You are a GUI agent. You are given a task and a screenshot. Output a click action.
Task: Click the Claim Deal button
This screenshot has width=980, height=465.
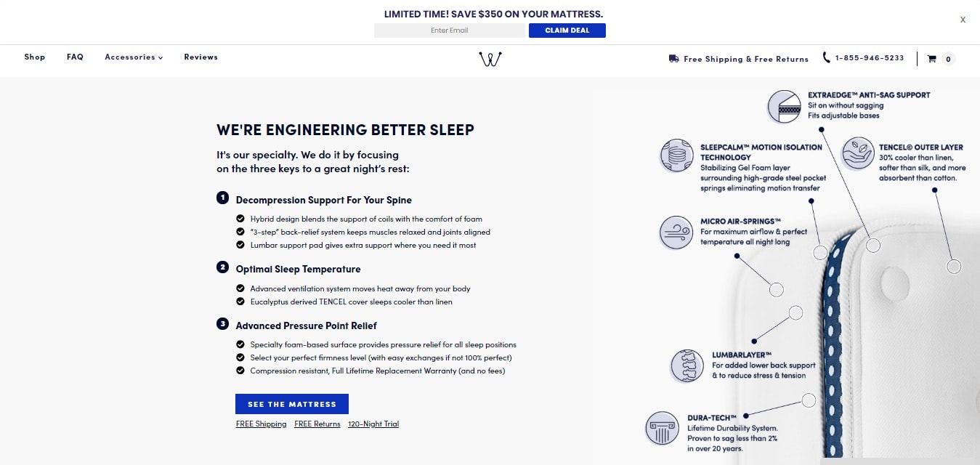[x=567, y=31]
